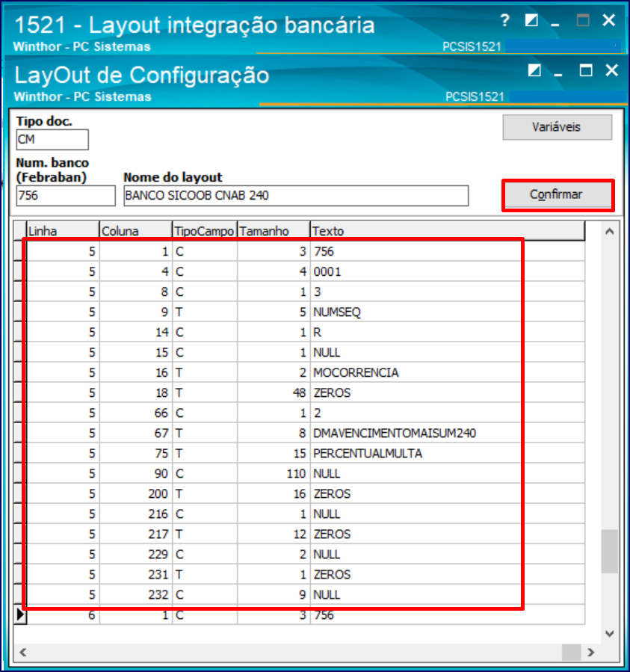Viewport: 630px width, 672px height.
Task: Select the Coluna cell '66'
Action: [135, 413]
